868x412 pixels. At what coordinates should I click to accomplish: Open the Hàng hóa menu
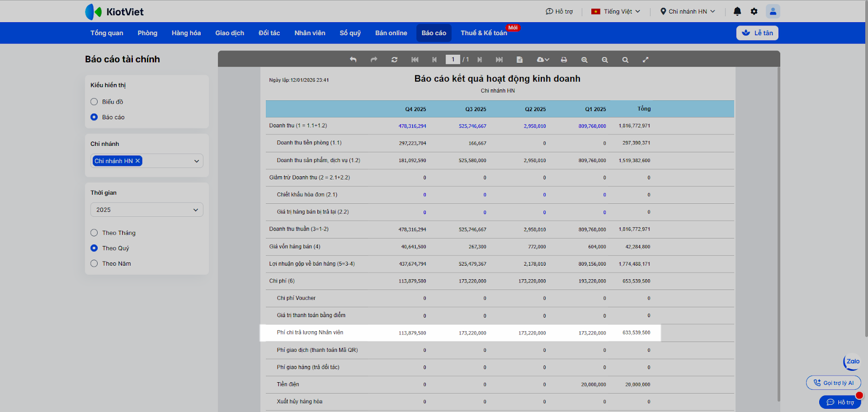coord(186,33)
